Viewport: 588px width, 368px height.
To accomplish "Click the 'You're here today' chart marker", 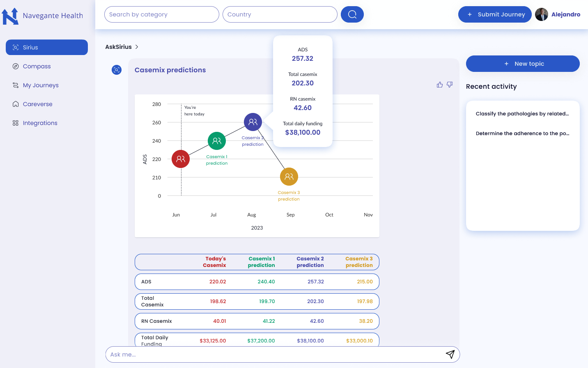I will click(194, 111).
